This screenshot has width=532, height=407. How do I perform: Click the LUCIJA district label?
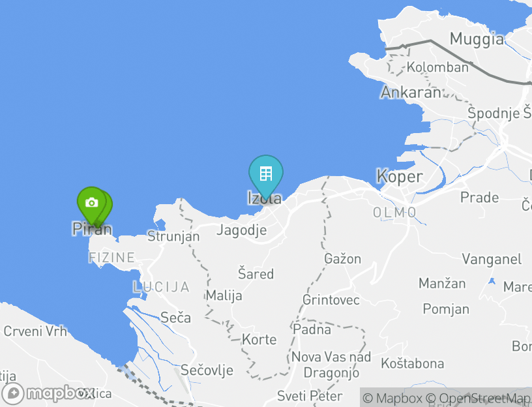[161, 287]
